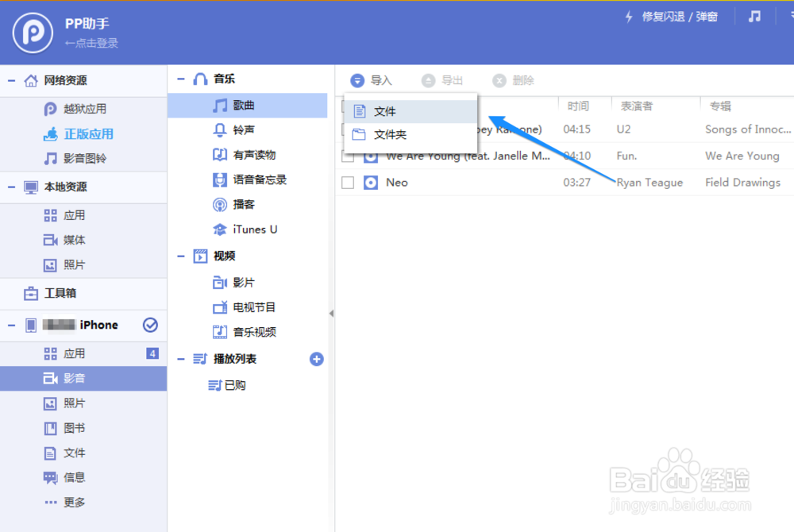794x532 pixels.
Task: Tick checkbox for Neo song
Action: pos(348,183)
